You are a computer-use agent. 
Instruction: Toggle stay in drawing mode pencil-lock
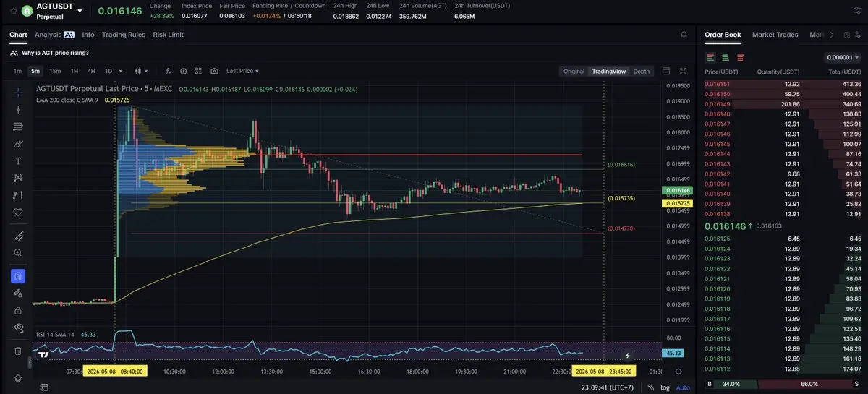18,293
